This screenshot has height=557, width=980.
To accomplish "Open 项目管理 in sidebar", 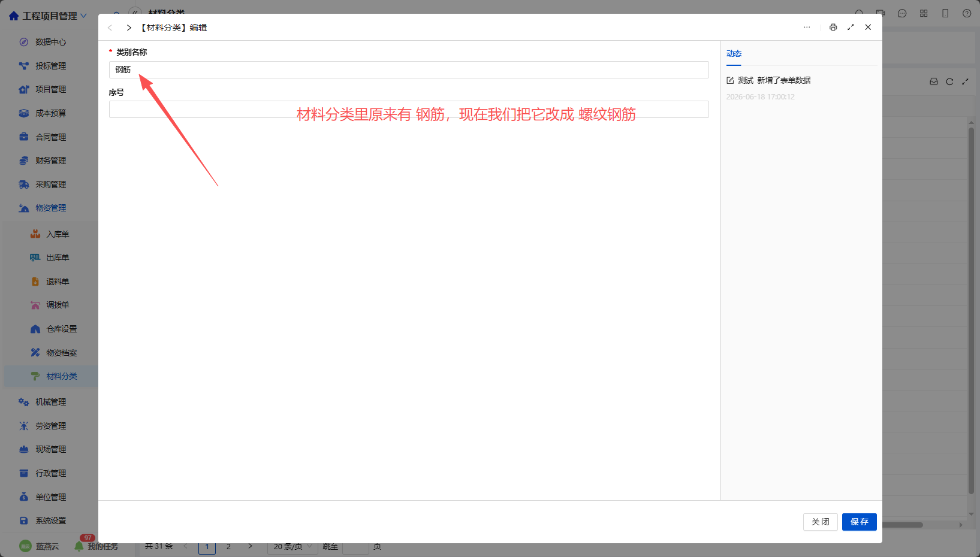I will [x=50, y=89].
